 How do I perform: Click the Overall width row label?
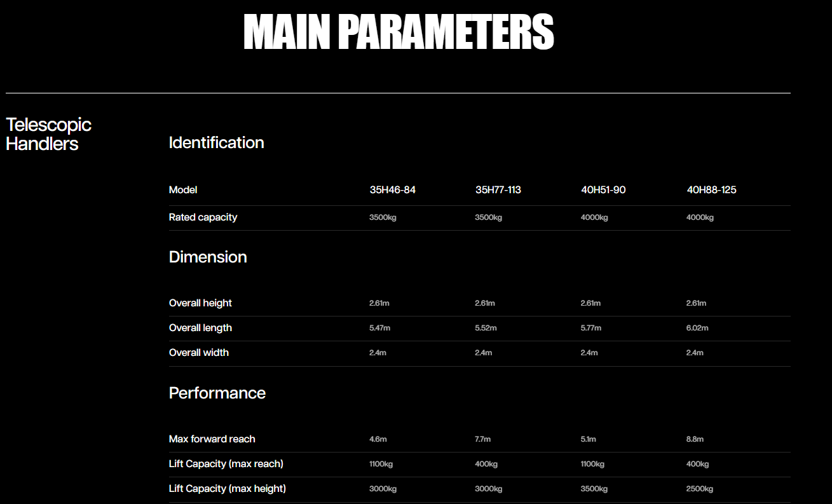click(198, 353)
